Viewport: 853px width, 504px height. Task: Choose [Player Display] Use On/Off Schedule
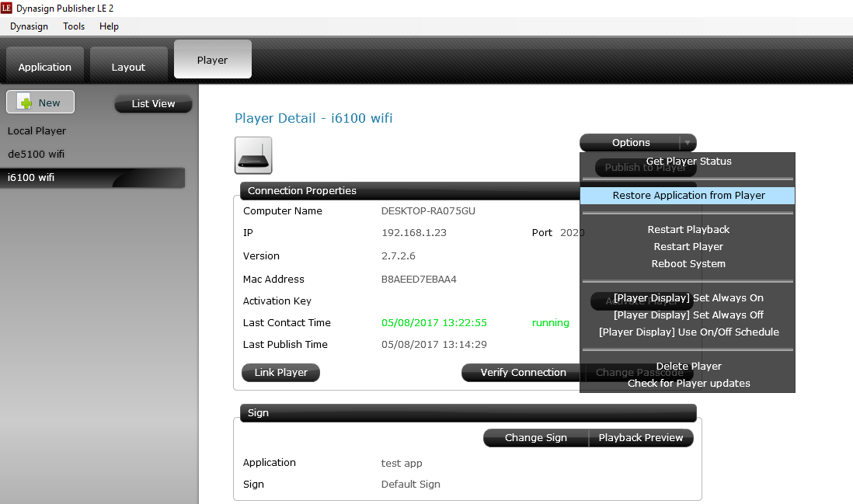tap(688, 332)
